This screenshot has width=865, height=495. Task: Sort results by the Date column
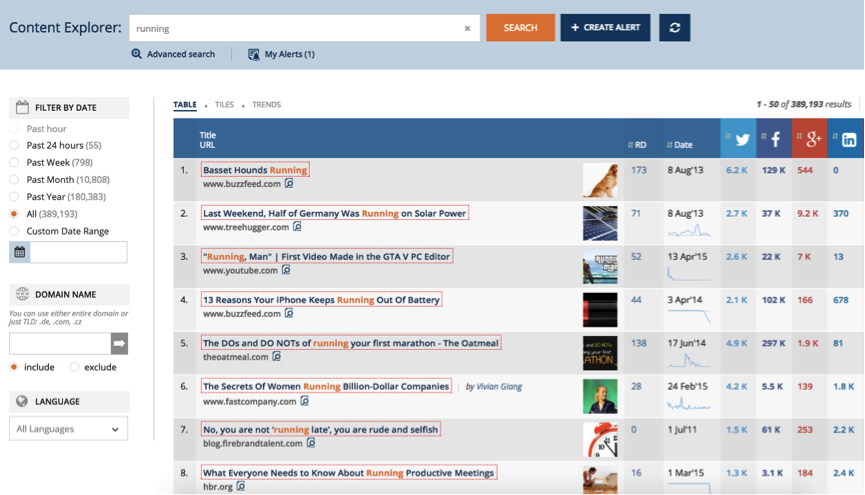pos(680,145)
